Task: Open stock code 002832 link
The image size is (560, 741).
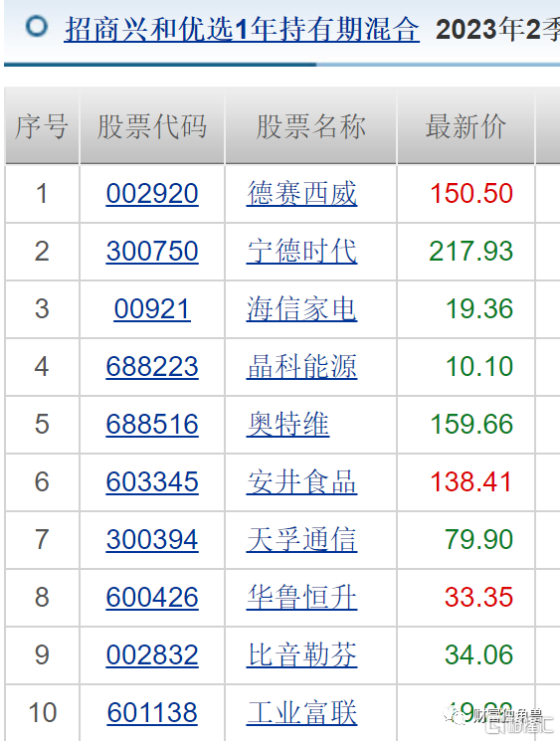Action: point(152,655)
